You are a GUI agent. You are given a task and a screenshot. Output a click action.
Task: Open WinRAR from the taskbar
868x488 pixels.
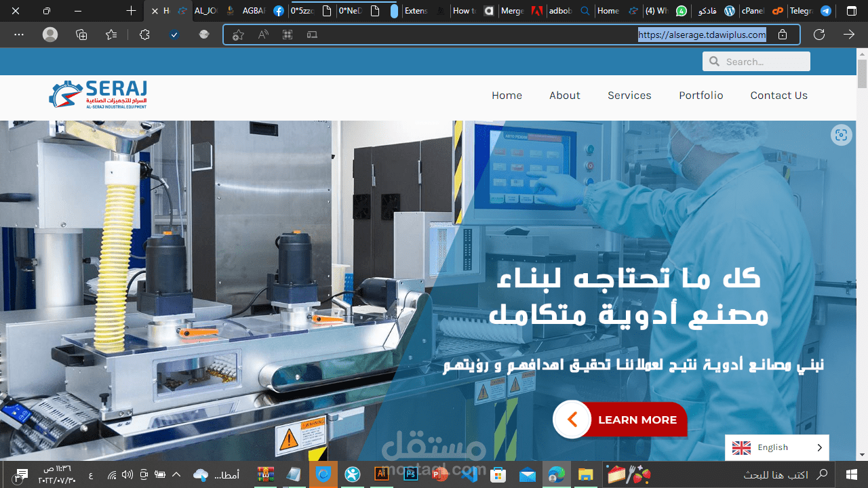pyautogui.click(x=265, y=474)
